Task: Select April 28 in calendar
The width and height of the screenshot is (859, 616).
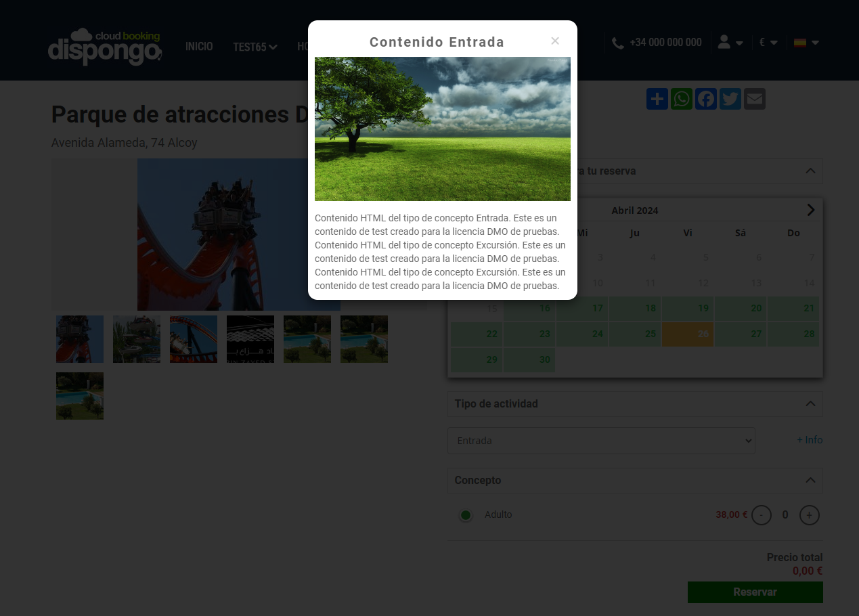Action: coord(793,334)
